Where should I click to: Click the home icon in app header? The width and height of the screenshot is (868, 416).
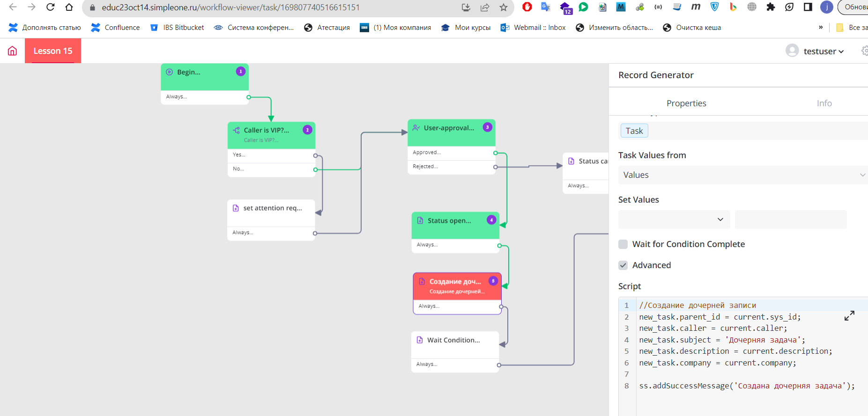click(x=13, y=51)
